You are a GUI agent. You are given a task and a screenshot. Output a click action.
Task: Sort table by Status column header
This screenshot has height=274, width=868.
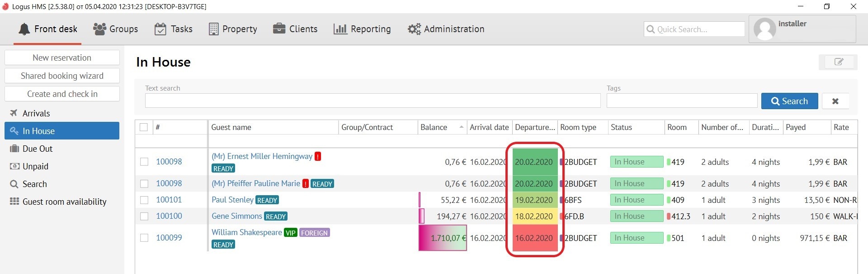[x=621, y=127]
